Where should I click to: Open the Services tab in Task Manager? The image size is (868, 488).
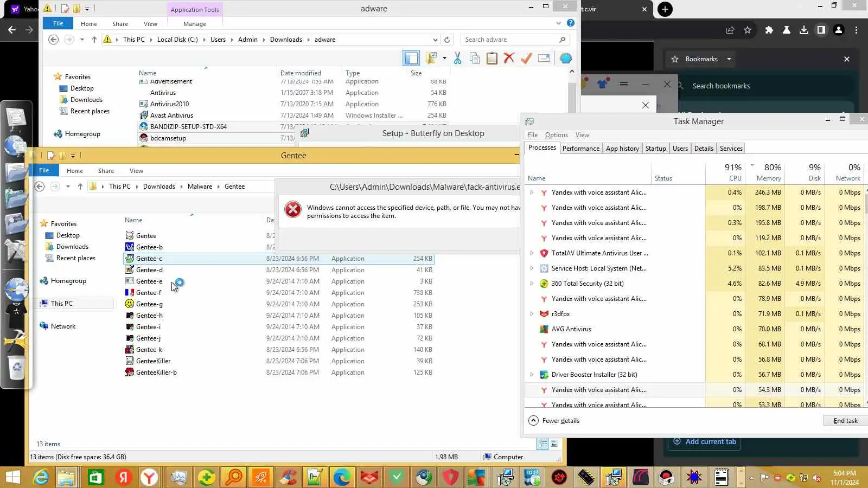click(731, 149)
